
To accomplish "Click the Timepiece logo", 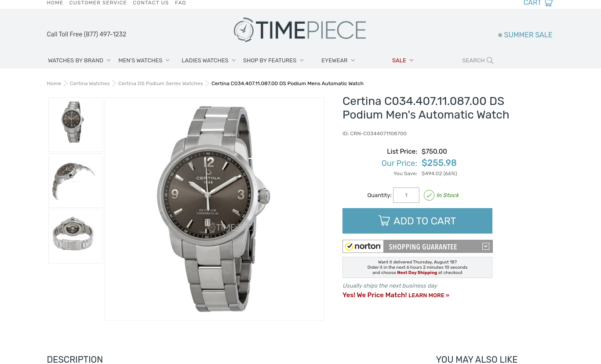I will click(x=300, y=30).
